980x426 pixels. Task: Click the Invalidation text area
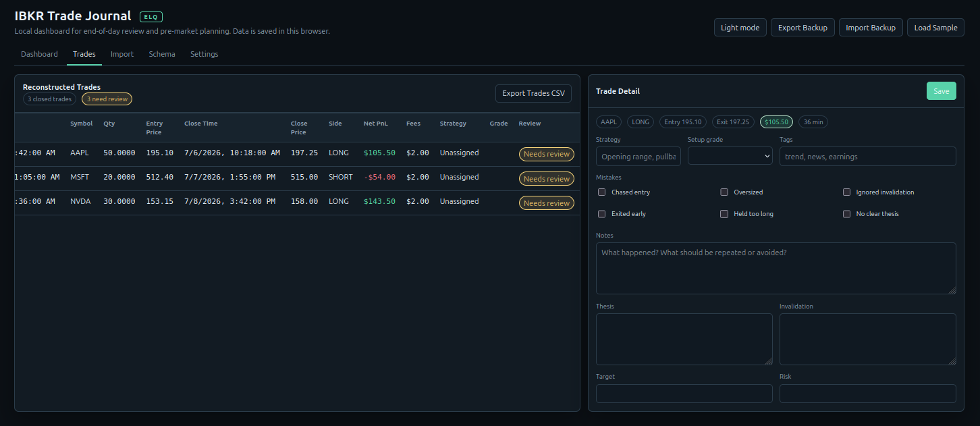pyautogui.click(x=868, y=339)
